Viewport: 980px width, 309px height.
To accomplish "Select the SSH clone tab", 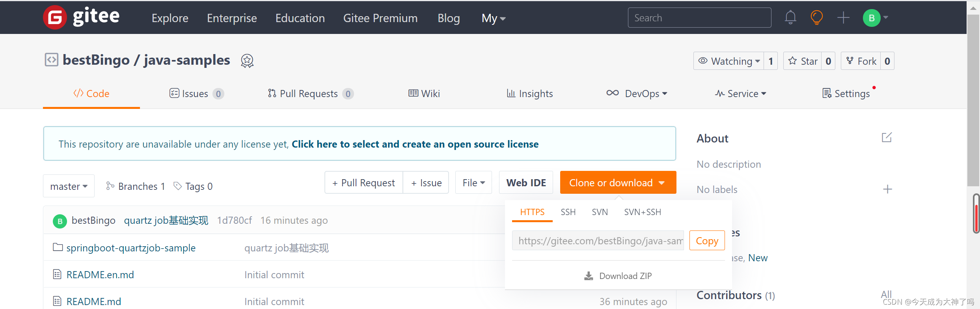I will [568, 212].
